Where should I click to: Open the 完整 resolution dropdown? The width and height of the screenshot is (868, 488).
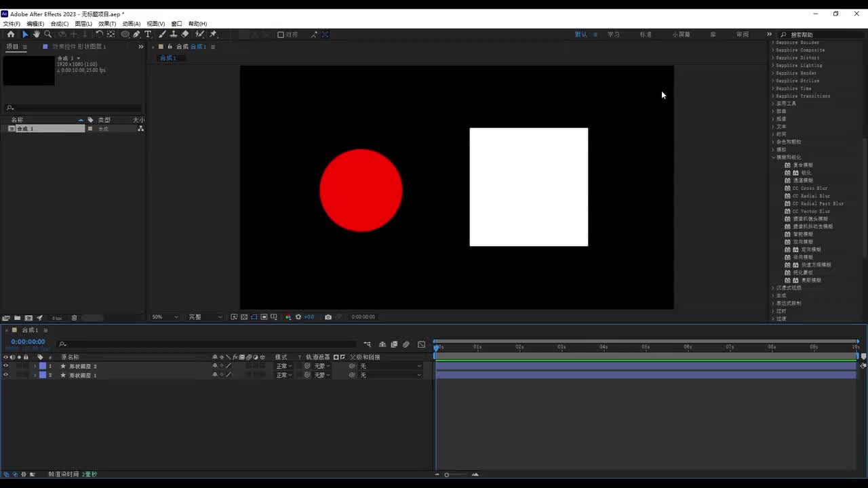pyautogui.click(x=205, y=317)
